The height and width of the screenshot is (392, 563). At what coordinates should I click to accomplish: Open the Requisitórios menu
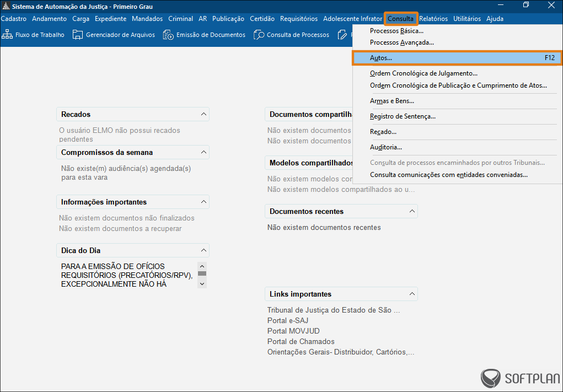[x=299, y=19]
